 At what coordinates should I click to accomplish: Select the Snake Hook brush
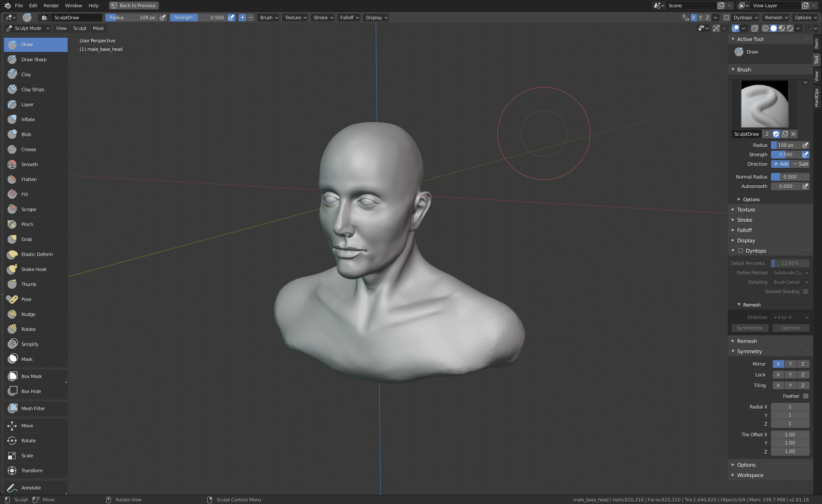[x=34, y=269]
